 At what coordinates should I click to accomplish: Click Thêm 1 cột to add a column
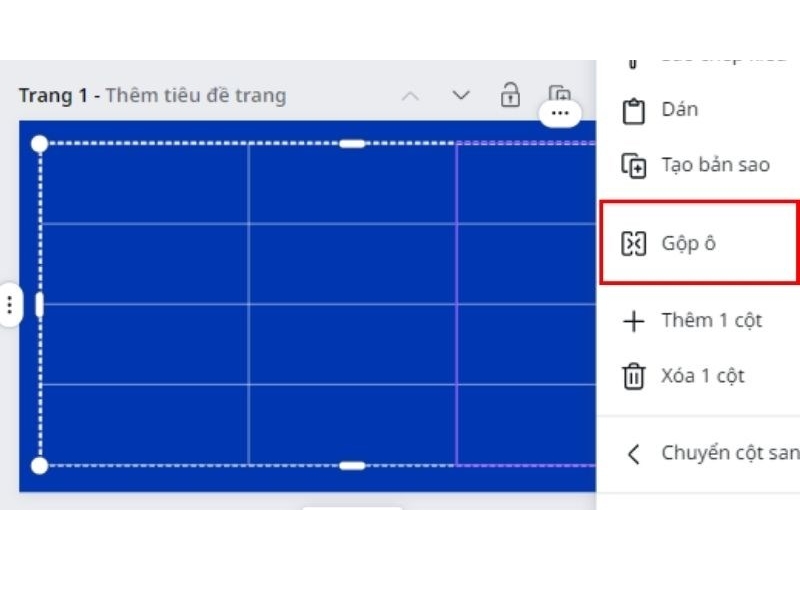711,320
